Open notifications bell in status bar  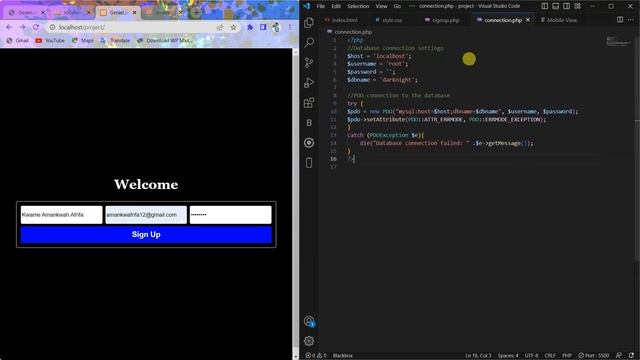pyautogui.click(x=631, y=356)
